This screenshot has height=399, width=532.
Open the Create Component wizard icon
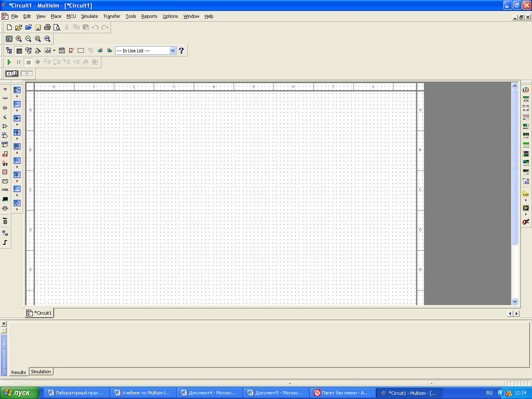(x=38, y=51)
